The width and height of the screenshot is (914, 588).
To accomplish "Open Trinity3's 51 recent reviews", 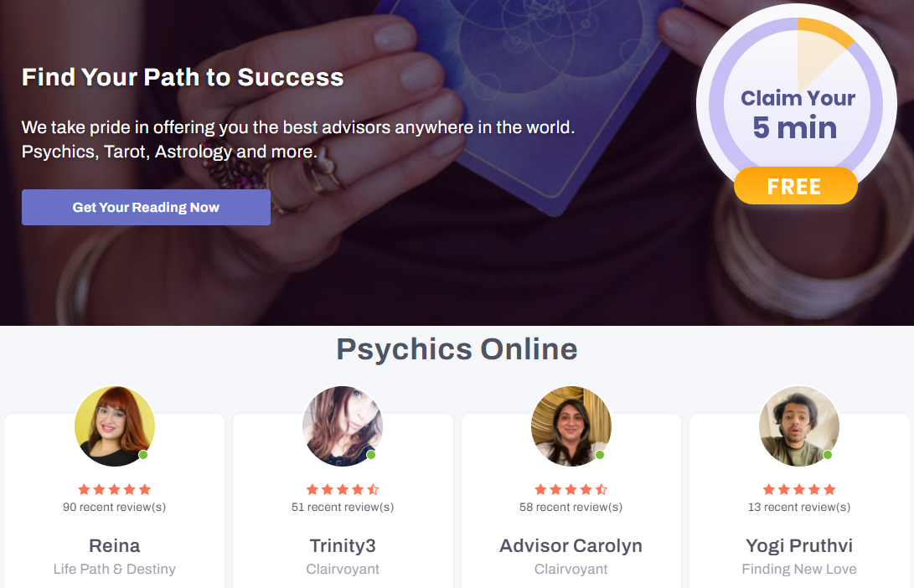I will point(343,507).
